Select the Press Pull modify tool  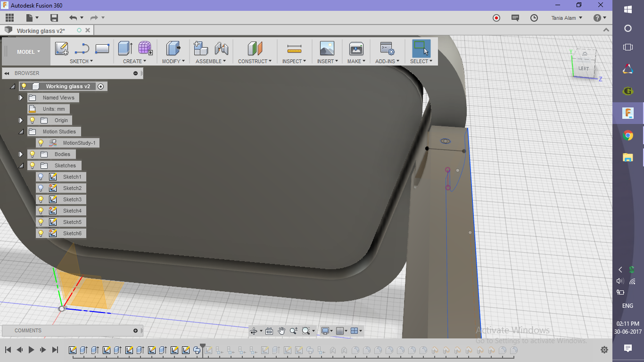173,49
